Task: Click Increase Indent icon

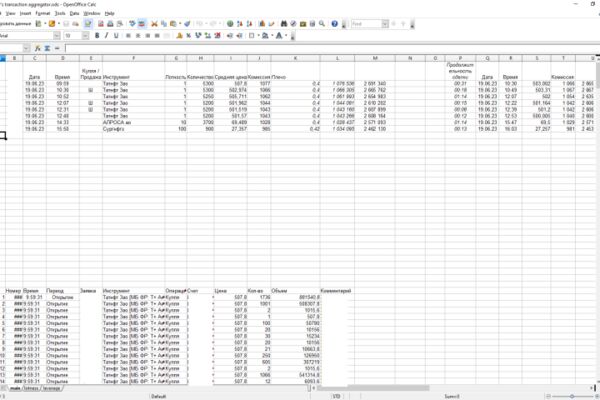Action: [x=239, y=36]
